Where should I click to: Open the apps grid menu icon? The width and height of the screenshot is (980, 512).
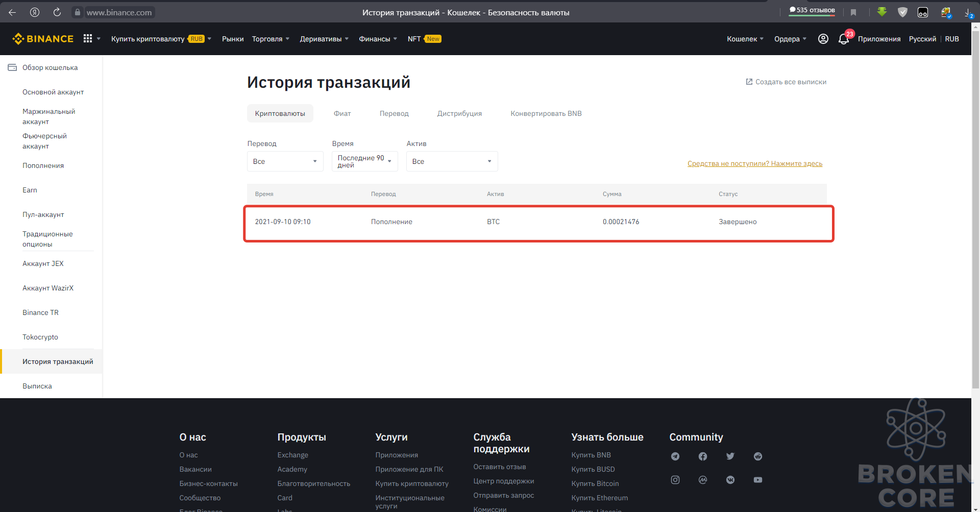click(x=88, y=39)
